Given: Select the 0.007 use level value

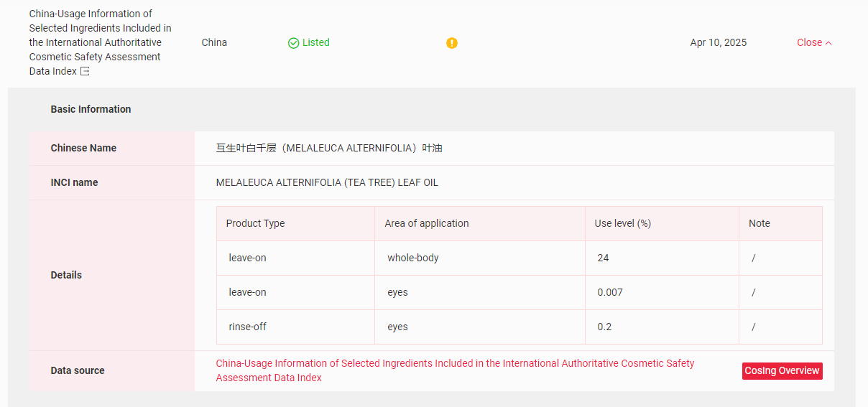Looking at the screenshot, I should click(x=610, y=292).
